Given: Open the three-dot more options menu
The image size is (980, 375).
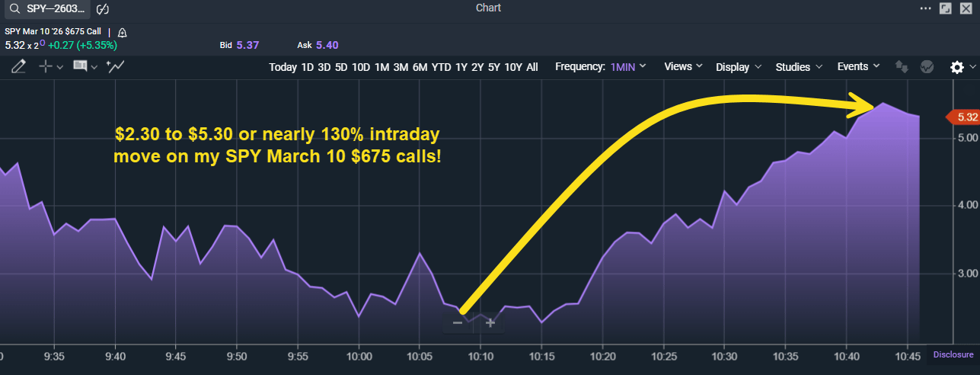Looking at the screenshot, I should coord(926,8).
